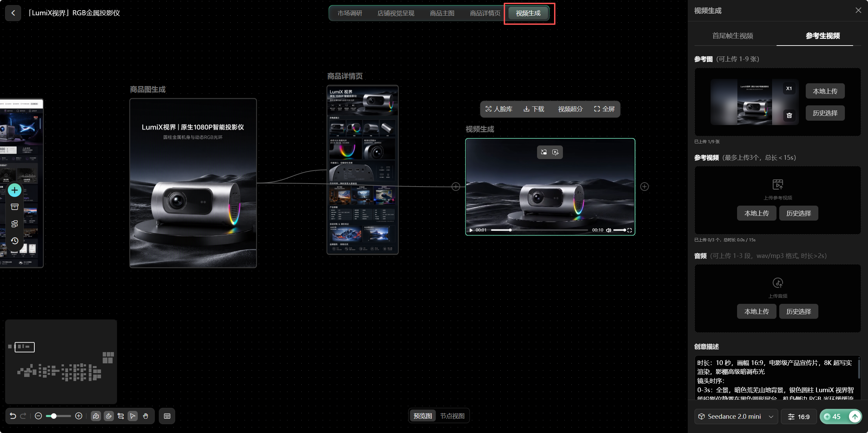Click the upload reference video icon
This screenshot has width=868, height=433.
[x=778, y=185]
